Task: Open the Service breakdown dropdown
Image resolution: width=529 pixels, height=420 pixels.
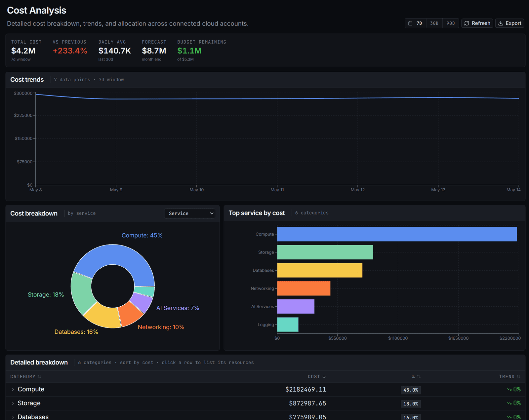Action: click(189, 213)
